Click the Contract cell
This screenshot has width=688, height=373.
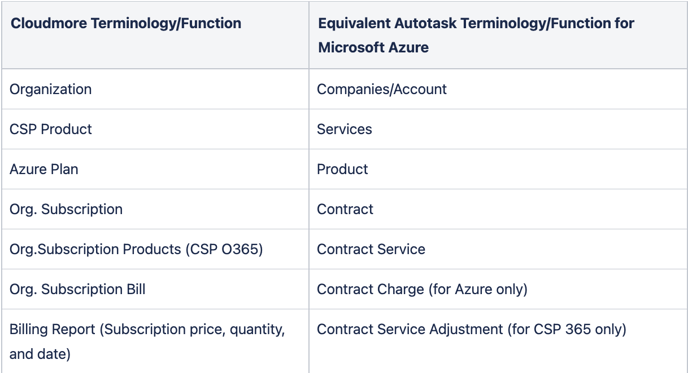pyautogui.click(x=498, y=209)
